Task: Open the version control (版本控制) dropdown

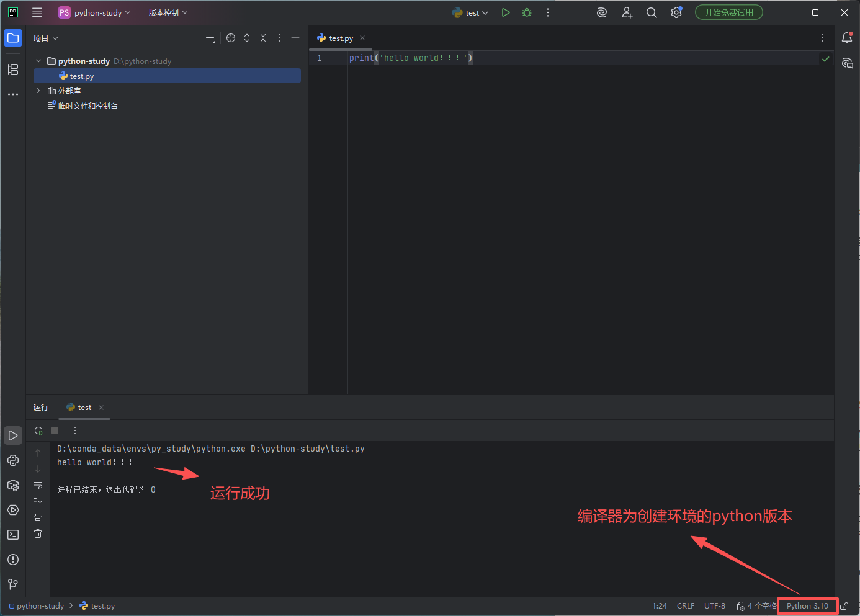Action: pyautogui.click(x=168, y=12)
